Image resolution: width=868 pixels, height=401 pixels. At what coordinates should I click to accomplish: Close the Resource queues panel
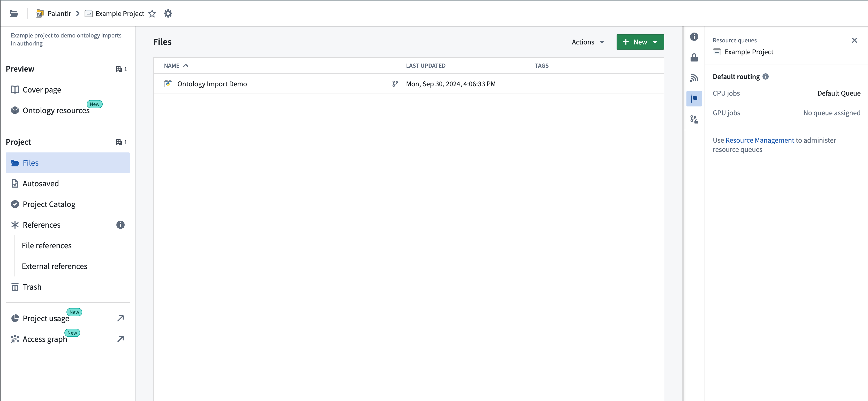point(855,40)
